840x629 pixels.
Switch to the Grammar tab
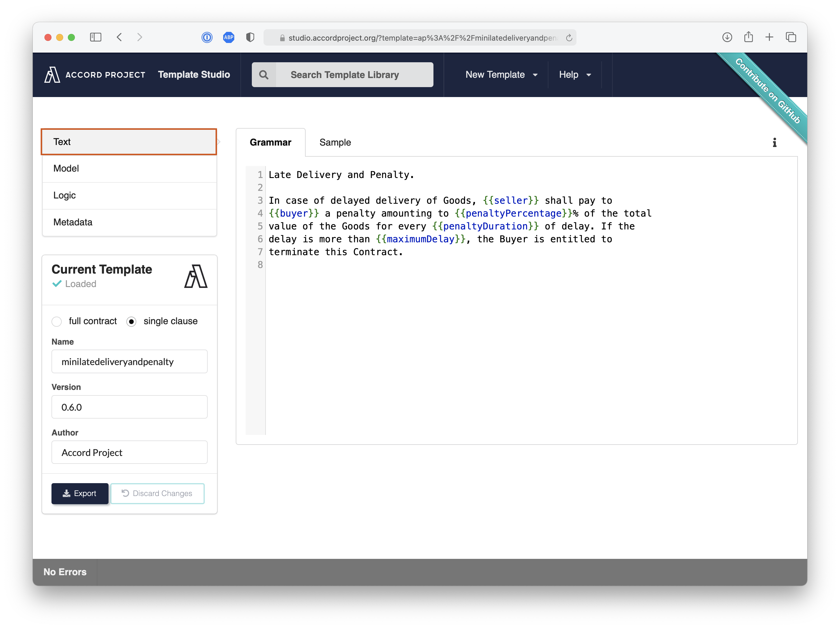270,142
